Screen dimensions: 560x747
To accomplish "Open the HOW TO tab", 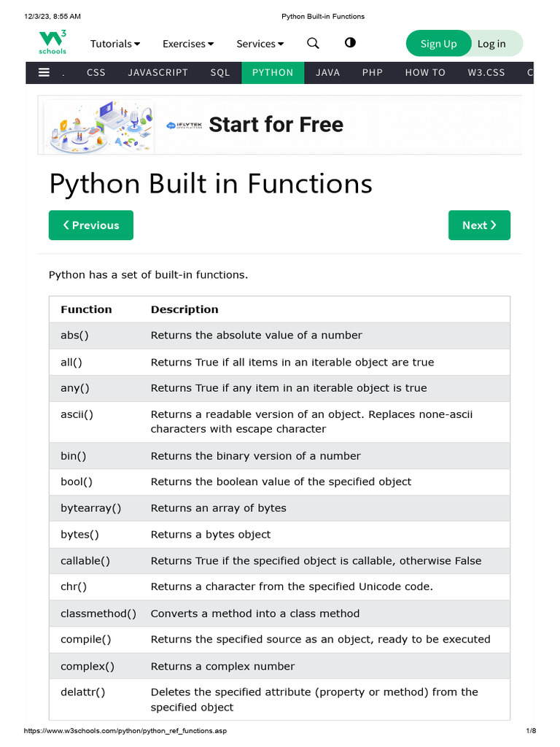I will [x=425, y=72].
